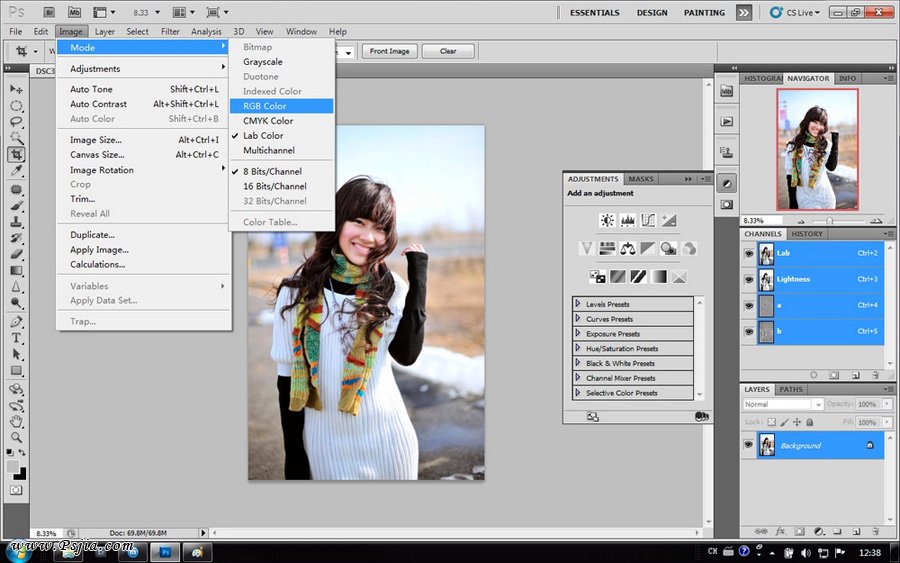Image resolution: width=900 pixels, height=563 pixels.
Task: Click the Front Image button
Action: [x=390, y=51]
